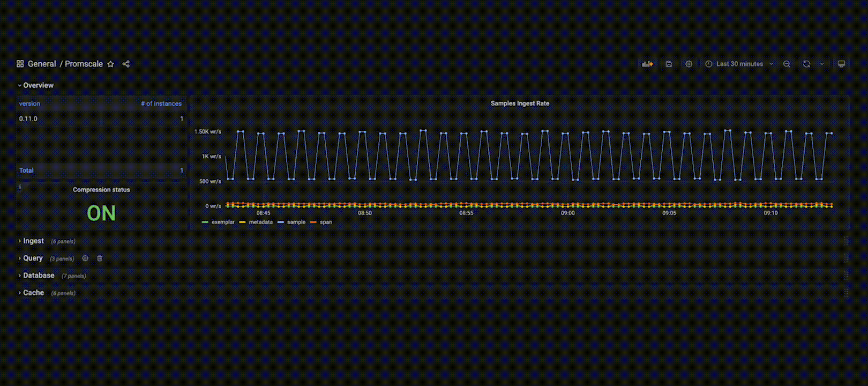Screen dimensions: 868x386
Task: Grab the Cache row drag handle
Action: click(x=846, y=293)
